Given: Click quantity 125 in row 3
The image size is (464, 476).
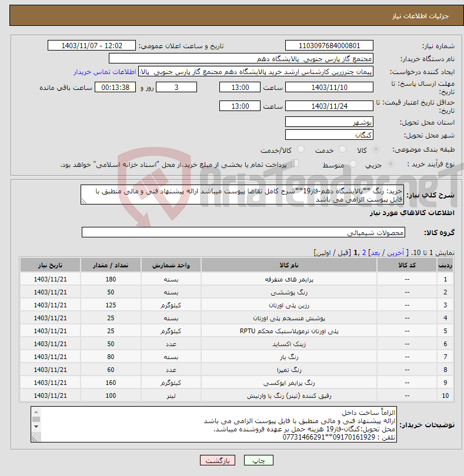Looking at the screenshot, I should 111,305.
